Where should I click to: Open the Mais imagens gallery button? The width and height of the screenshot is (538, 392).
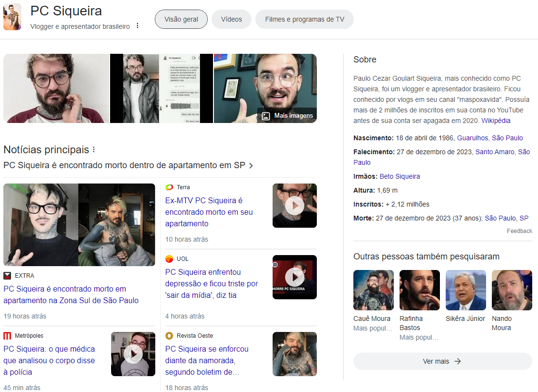click(288, 116)
